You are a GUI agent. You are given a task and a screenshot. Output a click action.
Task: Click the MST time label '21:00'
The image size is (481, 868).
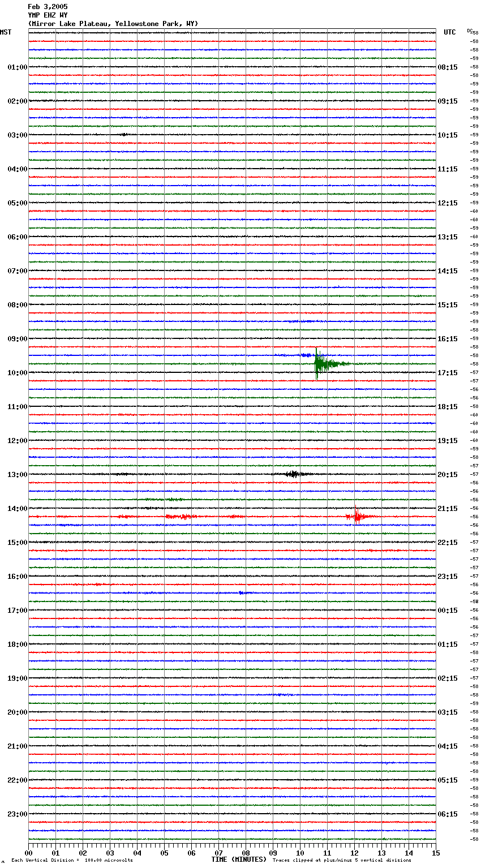[x=18, y=746]
